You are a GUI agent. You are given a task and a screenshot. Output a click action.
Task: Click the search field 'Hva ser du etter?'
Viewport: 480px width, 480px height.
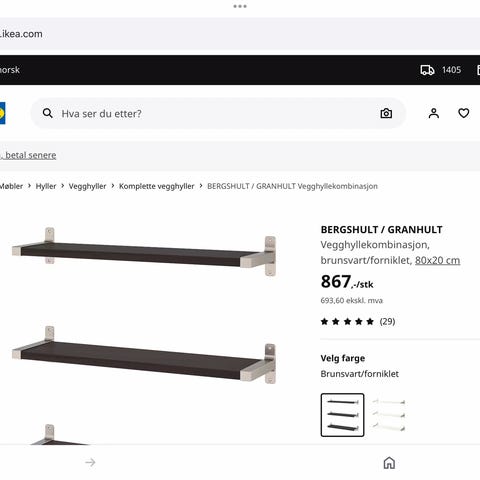pyautogui.click(x=218, y=113)
